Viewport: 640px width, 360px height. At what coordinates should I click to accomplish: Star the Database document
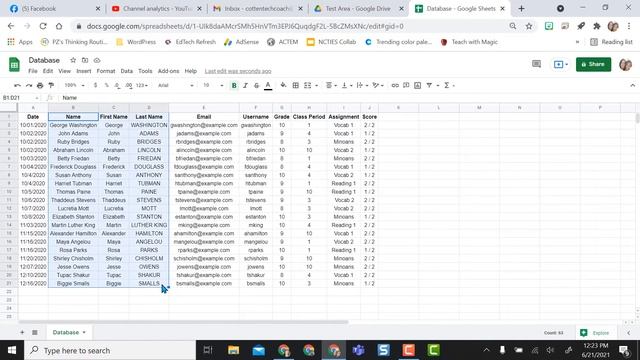coord(73,60)
